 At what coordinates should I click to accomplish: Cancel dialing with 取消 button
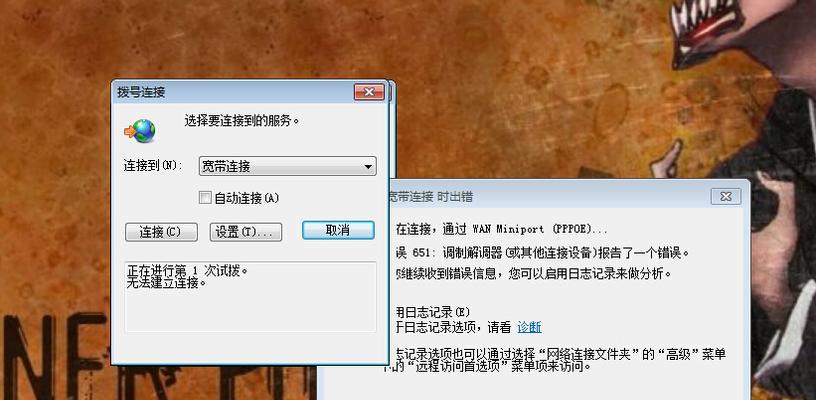[x=338, y=230]
